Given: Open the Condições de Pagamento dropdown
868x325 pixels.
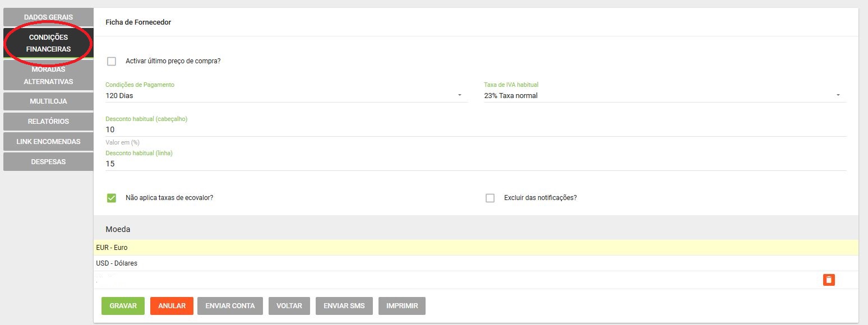Looking at the screenshot, I should click(286, 96).
